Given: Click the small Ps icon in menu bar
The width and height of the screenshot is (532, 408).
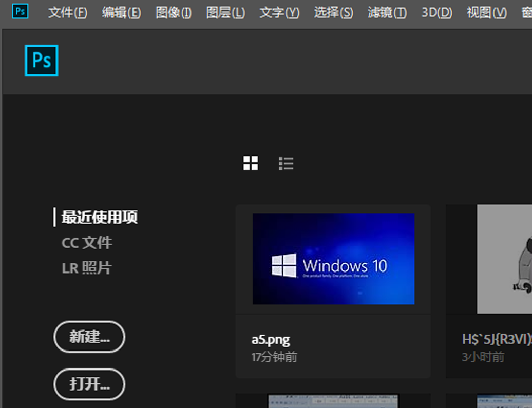Looking at the screenshot, I should click(x=20, y=11).
